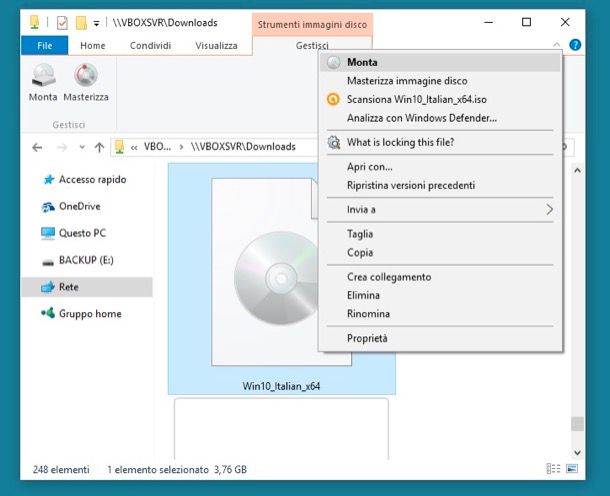Expand the hidden path chevrons in address bar

coord(134,147)
